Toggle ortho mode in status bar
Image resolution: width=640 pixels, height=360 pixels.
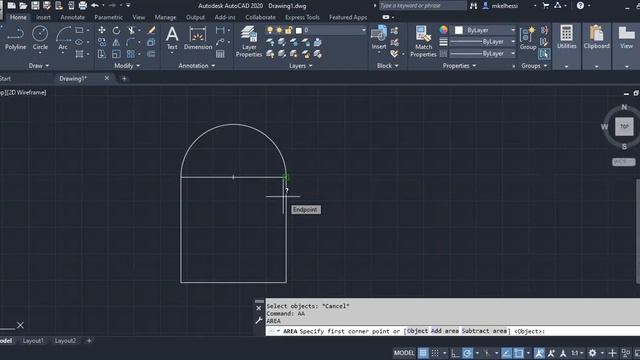pyautogui.click(x=456, y=353)
